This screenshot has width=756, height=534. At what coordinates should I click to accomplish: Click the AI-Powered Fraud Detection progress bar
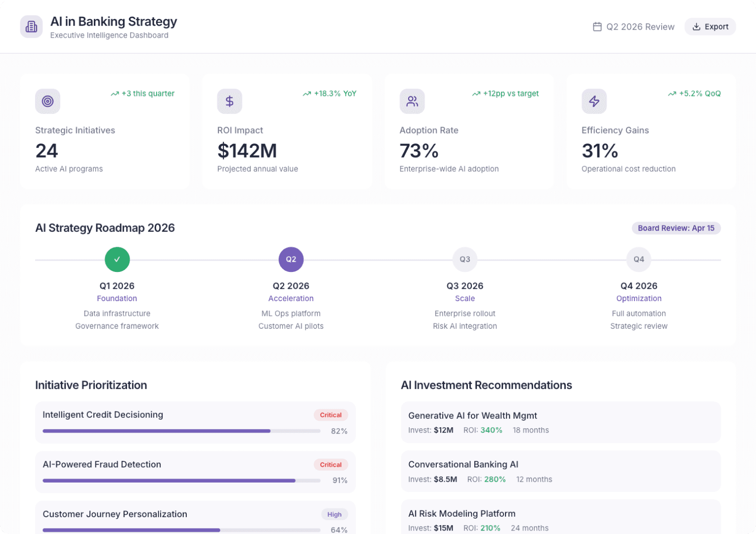[x=181, y=480]
